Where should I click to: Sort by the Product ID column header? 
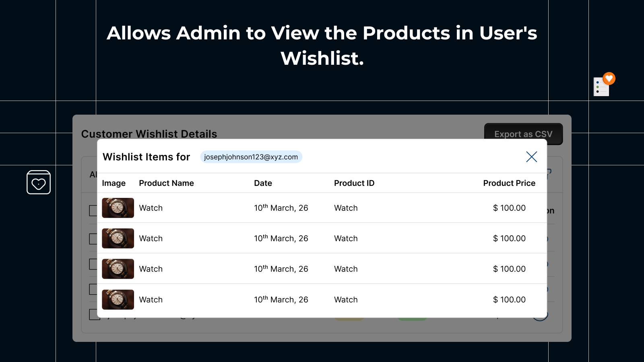[354, 183]
